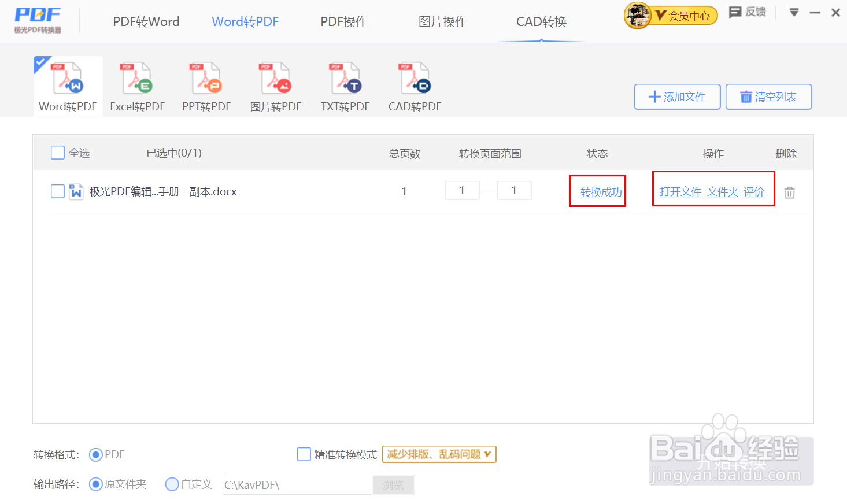Switch to 图片操作 tab

click(443, 22)
